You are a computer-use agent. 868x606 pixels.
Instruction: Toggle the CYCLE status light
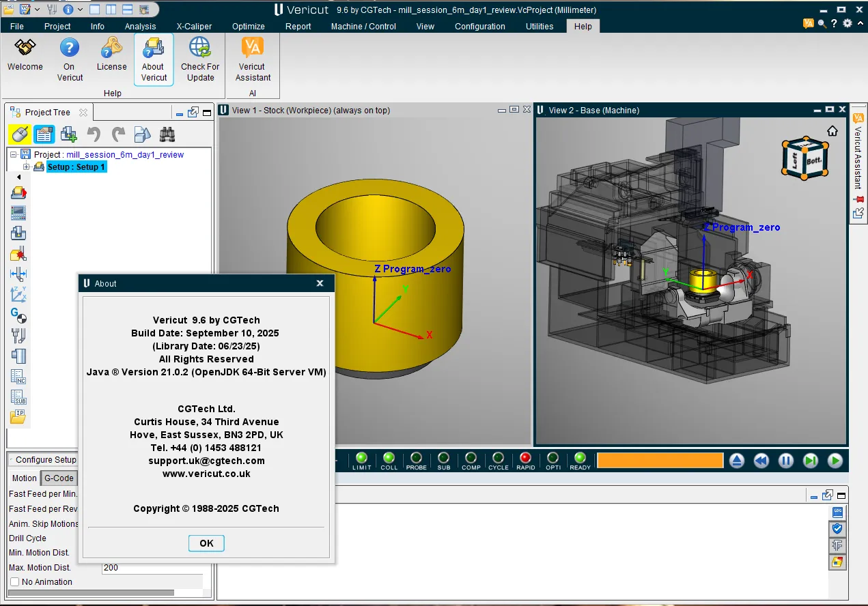498,457
